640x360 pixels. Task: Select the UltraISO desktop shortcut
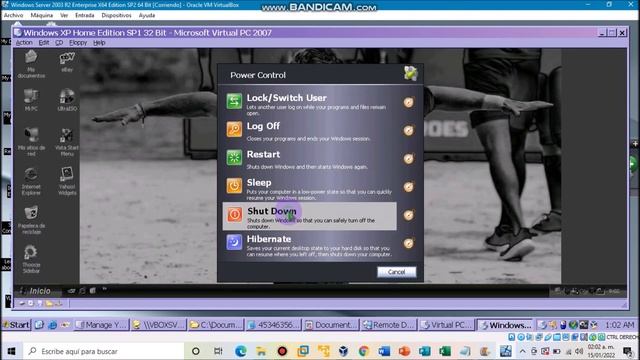click(67, 100)
